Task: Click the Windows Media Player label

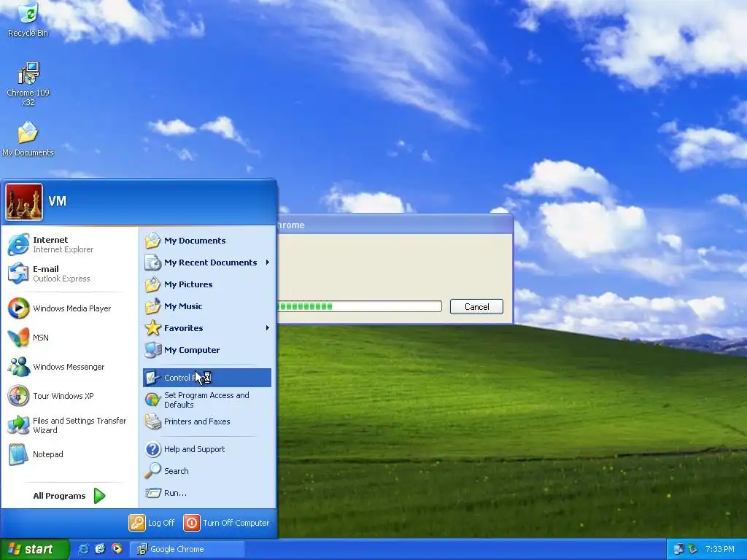Action: pos(72,308)
